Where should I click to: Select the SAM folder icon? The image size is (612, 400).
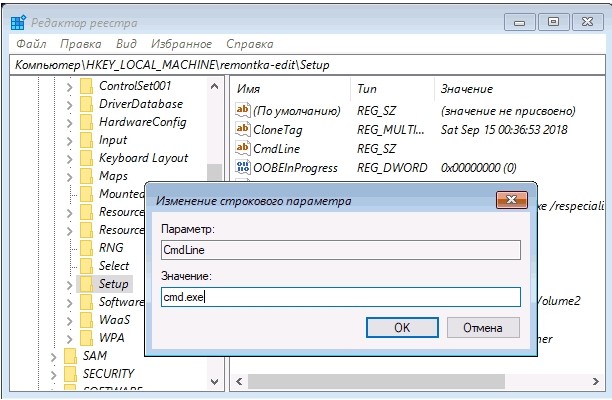pyautogui.click(x=70, y=356)
